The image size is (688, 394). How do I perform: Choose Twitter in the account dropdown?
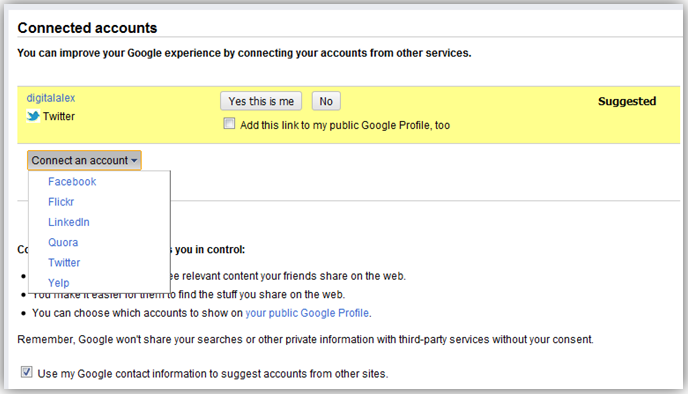[64, 262]
